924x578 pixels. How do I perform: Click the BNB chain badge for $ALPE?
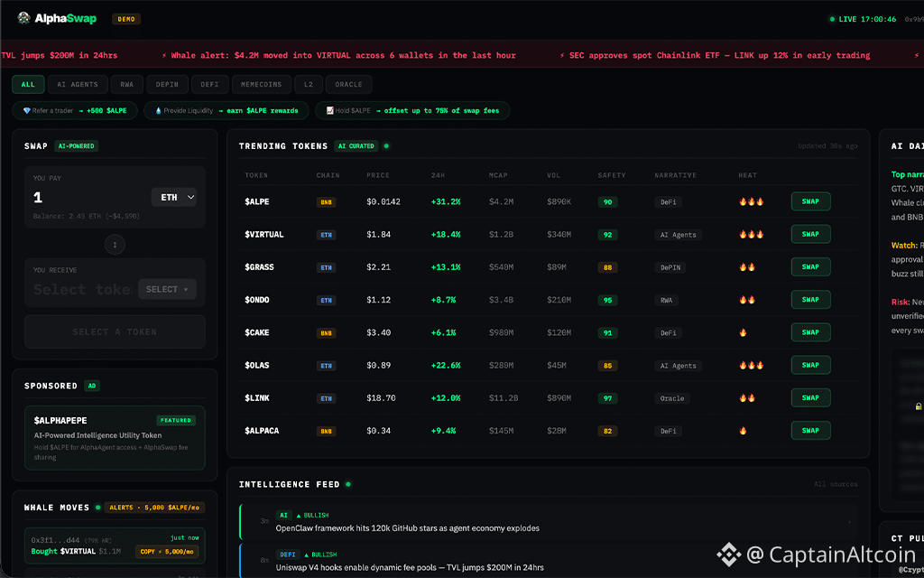(x=326, y=202)
